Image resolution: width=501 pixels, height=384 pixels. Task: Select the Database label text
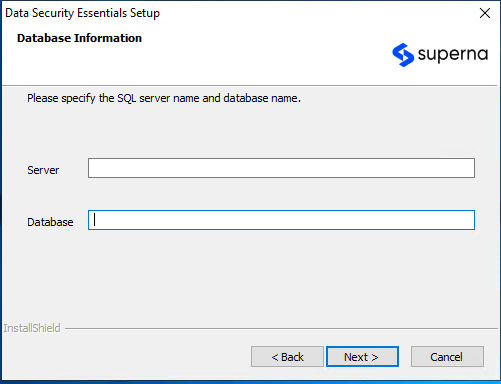coord(50,222)
